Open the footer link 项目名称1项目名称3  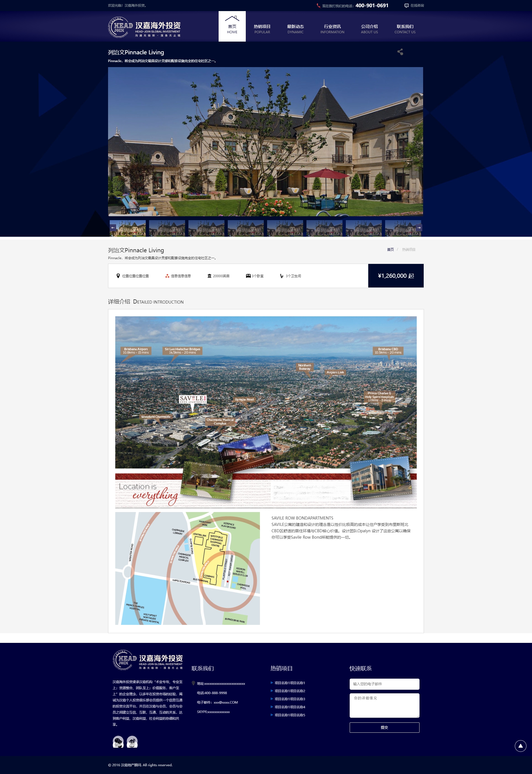pos(289,699)
